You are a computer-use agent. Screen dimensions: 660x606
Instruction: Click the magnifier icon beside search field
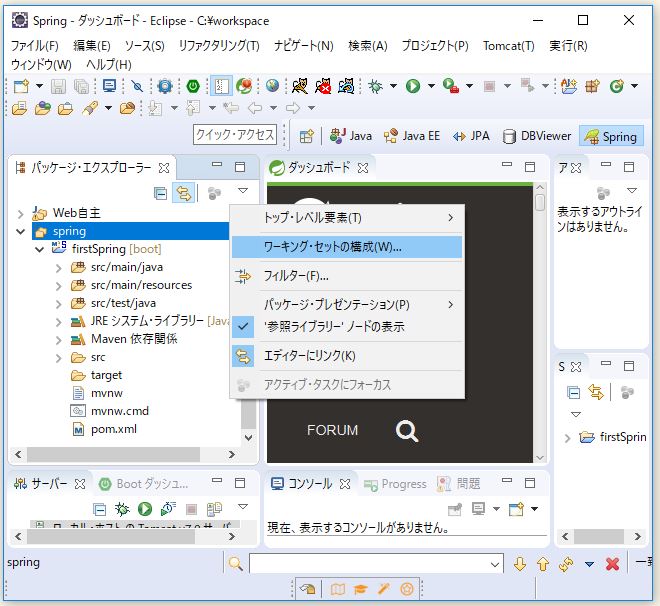pos(236,564)
